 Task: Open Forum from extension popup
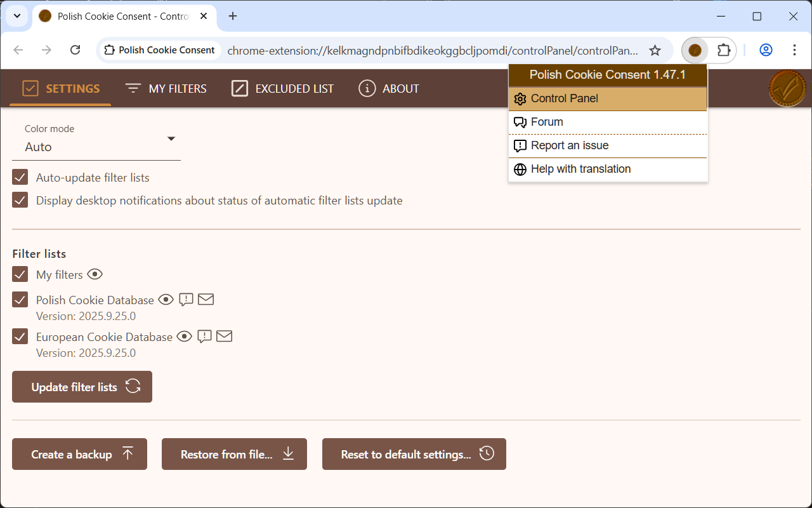608,122
